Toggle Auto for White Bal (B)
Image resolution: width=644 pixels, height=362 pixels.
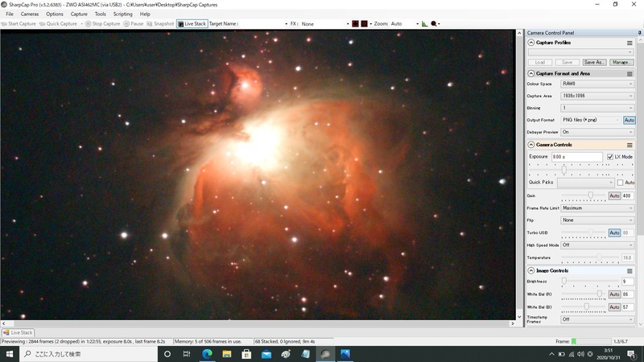tap(614, 307)
